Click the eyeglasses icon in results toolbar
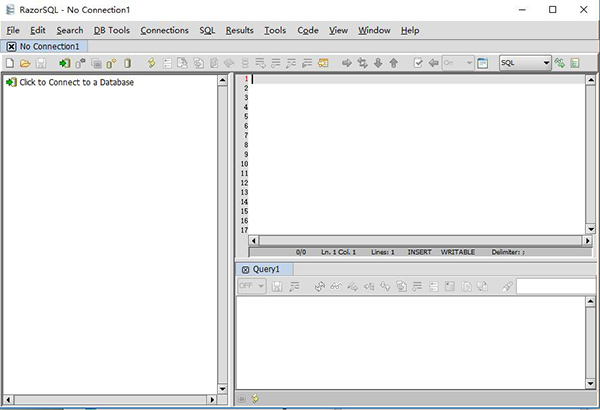The width and height of the screenshot is (600, 410). point(336,286)
